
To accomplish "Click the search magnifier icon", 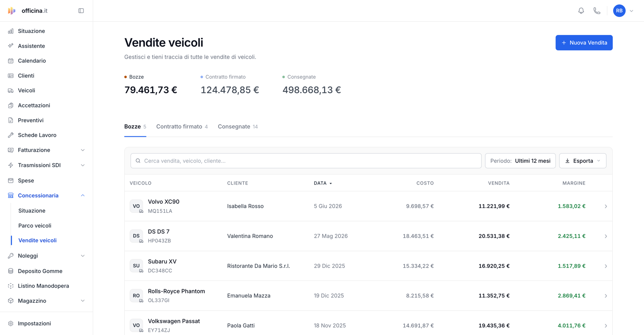I will pos(138,161).
